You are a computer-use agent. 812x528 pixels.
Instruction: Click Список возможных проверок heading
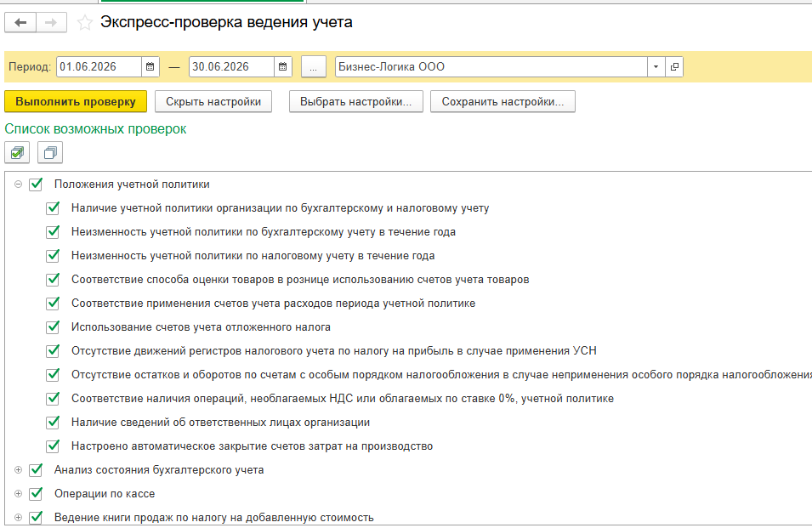(95, 129)
